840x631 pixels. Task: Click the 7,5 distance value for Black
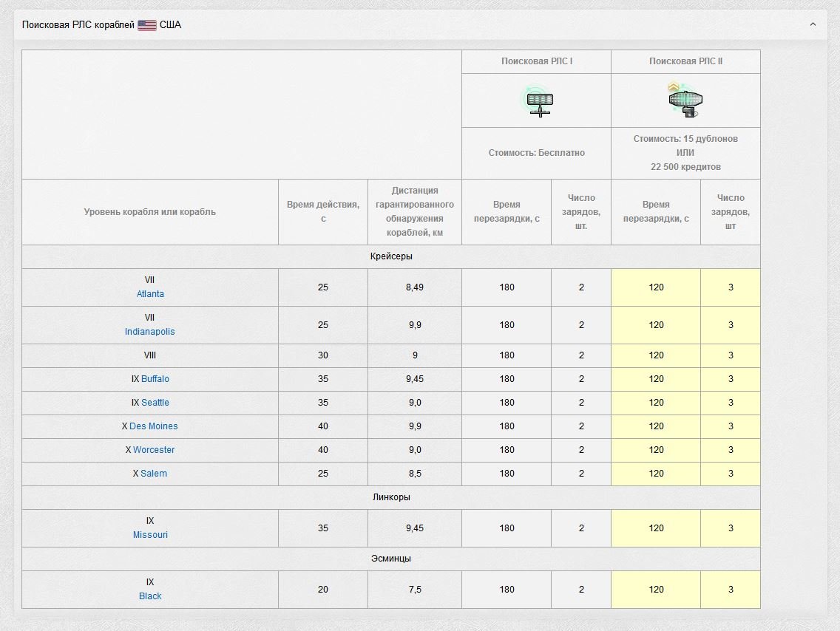(415, 590)
